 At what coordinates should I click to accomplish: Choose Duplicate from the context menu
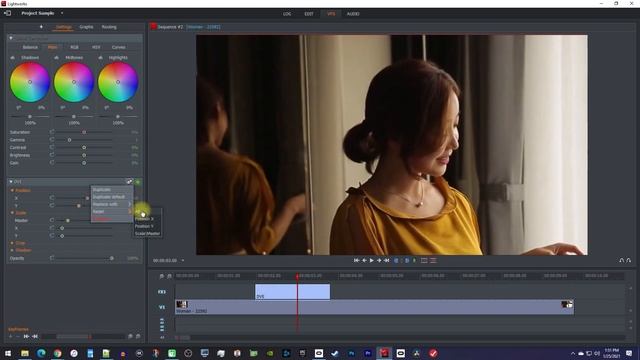pos(111,189)
